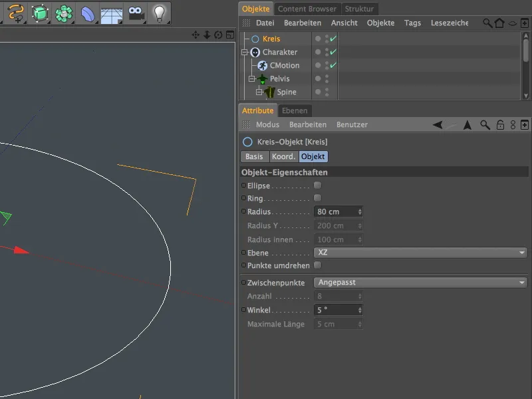Viewport: 532px width, 399px height.
Task: Adjust Radius value stepper arrows
Action: 360,211
